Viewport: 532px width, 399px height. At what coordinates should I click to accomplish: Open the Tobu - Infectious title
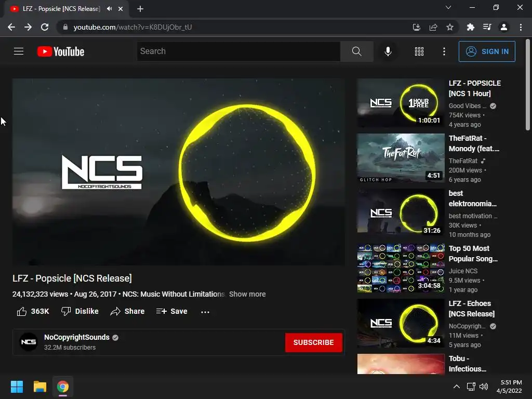pyautogui.click(x=467, y=364)
